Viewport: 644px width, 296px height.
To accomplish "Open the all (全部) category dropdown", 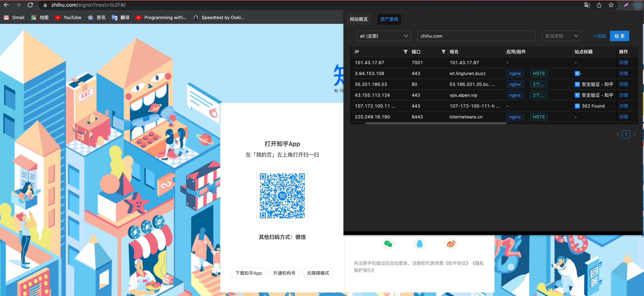I will (384, 36).
